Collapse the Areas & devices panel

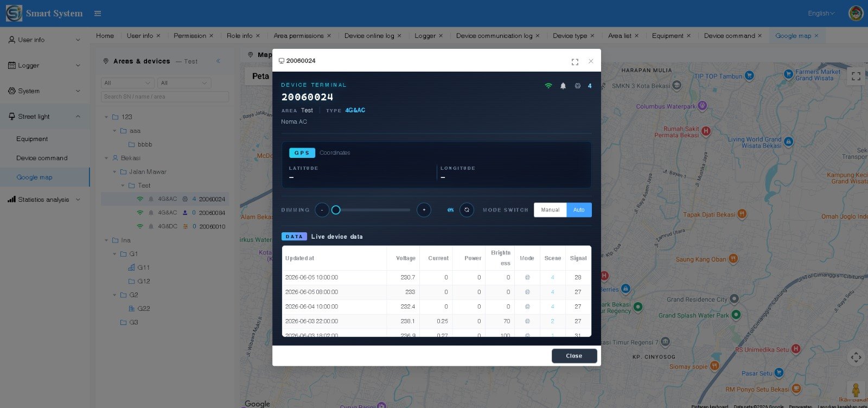[x=218, y=61]
